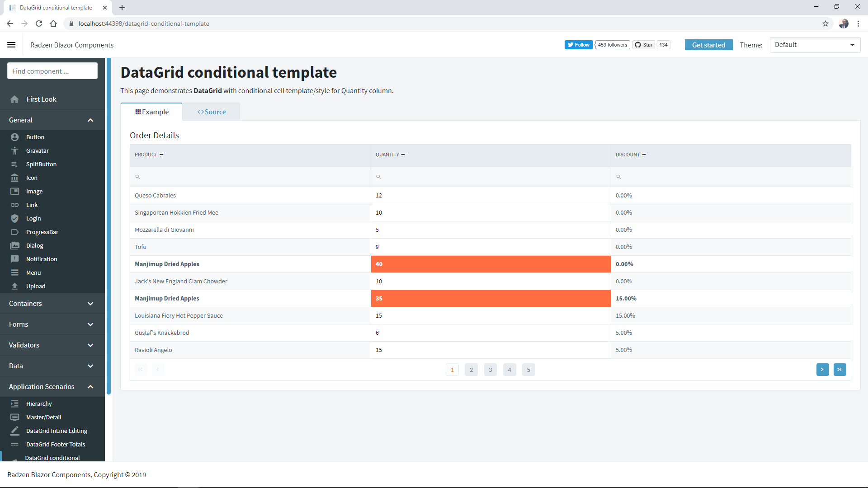868x488 pixels.
Task: Expand the Forms section
Action: tap(90, 324)
